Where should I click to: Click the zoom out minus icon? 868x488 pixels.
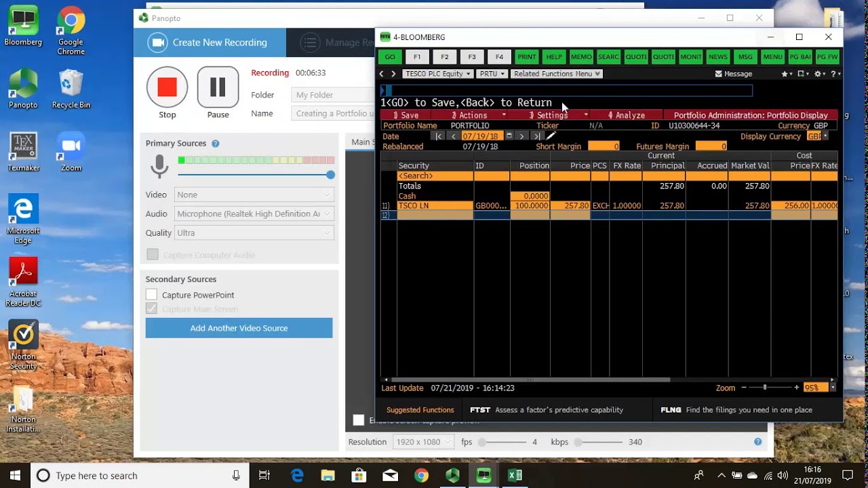[744, 388]
